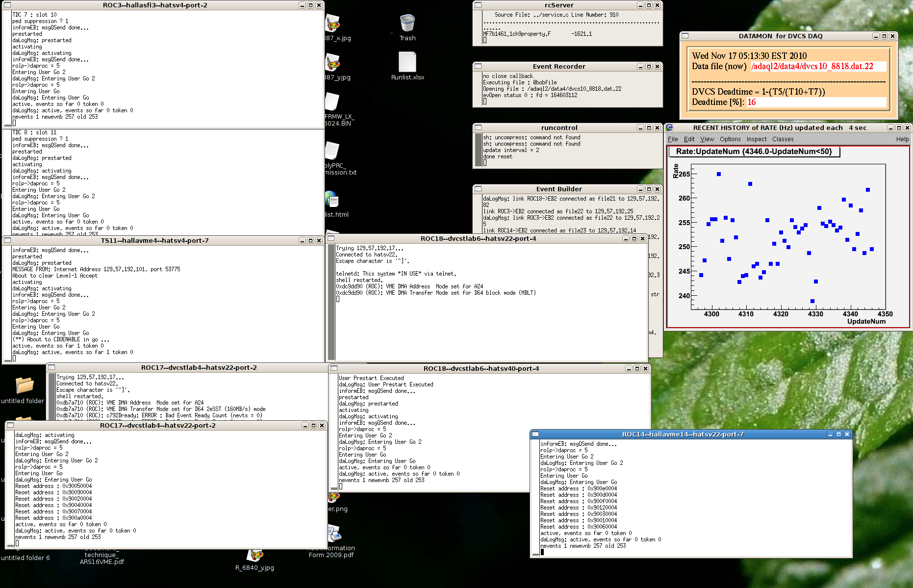Click the date line in DATAMON window

coord(749,56)
